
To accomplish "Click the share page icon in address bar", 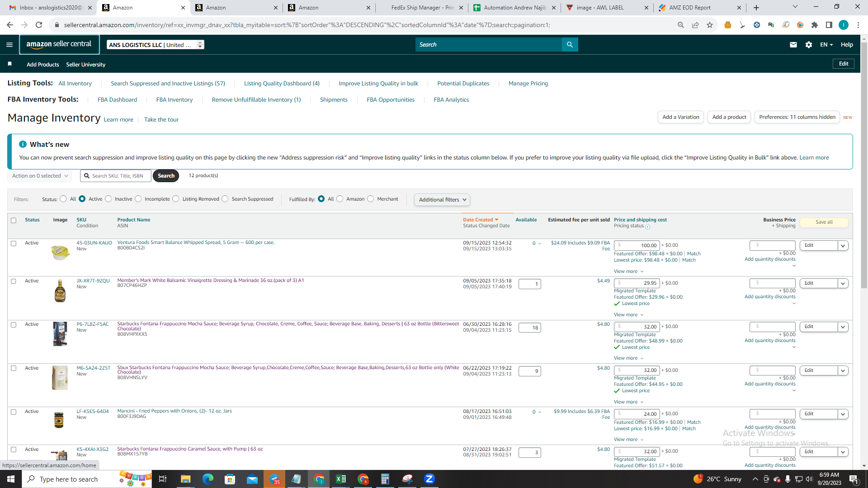I will [695, 25].
